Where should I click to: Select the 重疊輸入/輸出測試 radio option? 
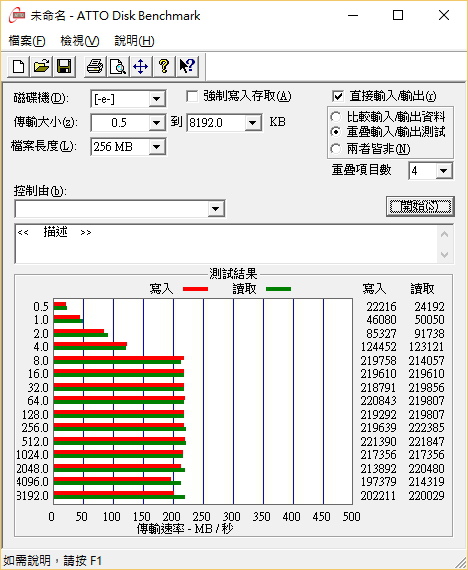tap(336, 132)
